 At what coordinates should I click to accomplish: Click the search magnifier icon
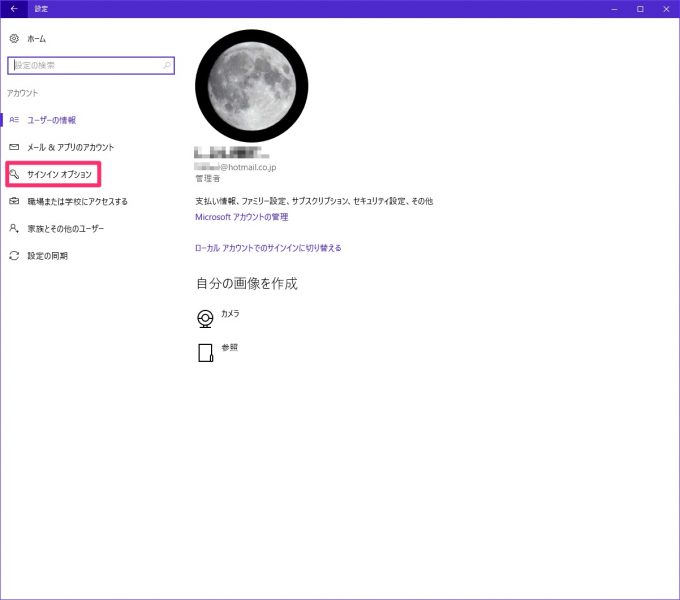click(x=167, y=65)
